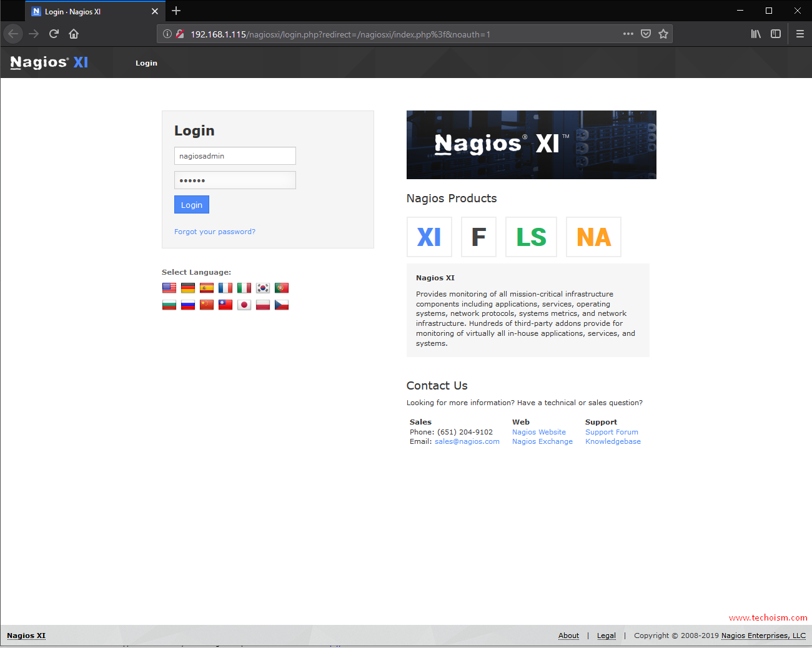Click into the password field

click(235, 180)
